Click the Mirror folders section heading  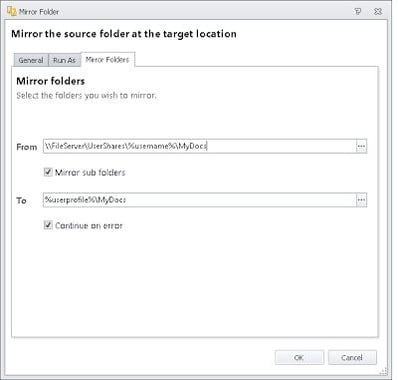51,81
